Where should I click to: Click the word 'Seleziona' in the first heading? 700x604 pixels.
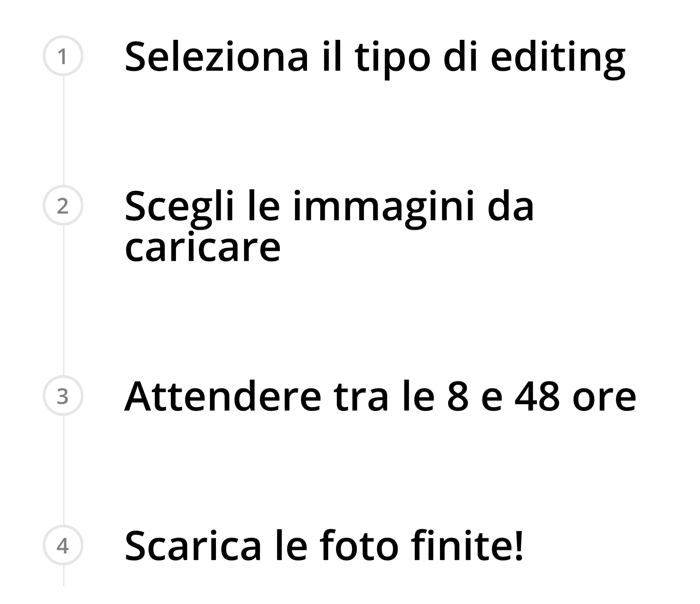(x=217, y=56)
